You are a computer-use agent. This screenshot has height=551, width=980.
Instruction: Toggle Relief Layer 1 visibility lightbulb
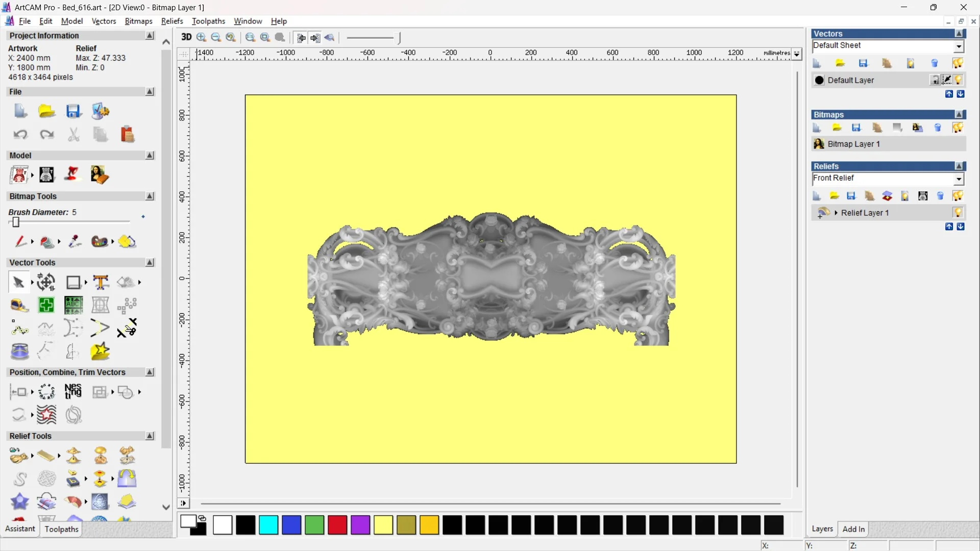click(x=958, y=212)
